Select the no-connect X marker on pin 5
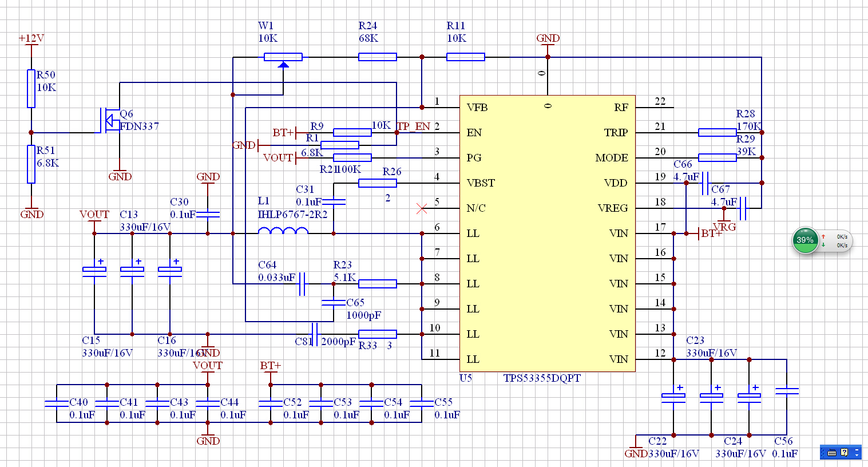The width and height of the screenshot is (868, 467). click(422, 209)
